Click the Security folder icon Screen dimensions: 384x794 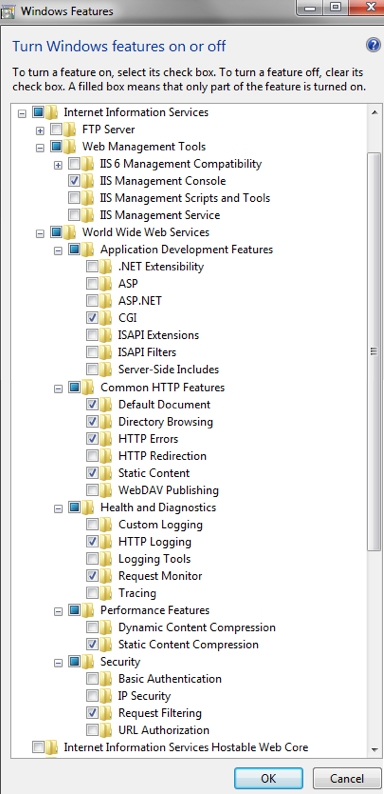[x=88, y=661]
